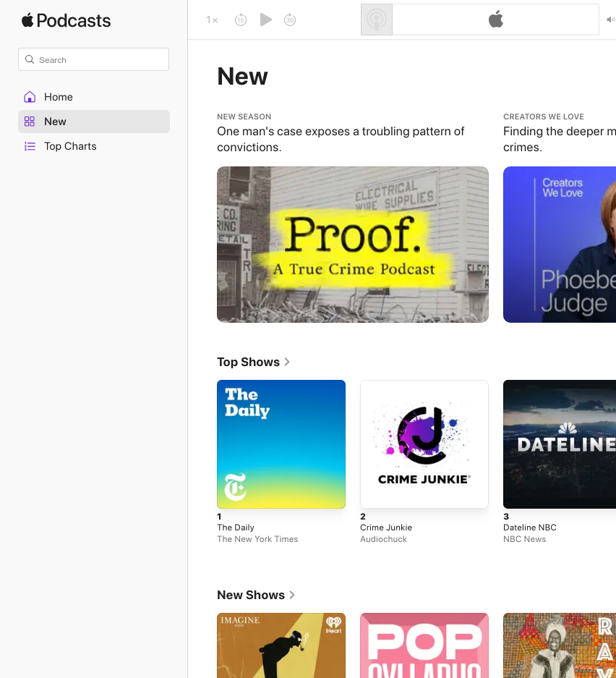The height and width of the screenshot is (678, 616).
Task: Click The Daily show title
Action: [x=236, y=527]
